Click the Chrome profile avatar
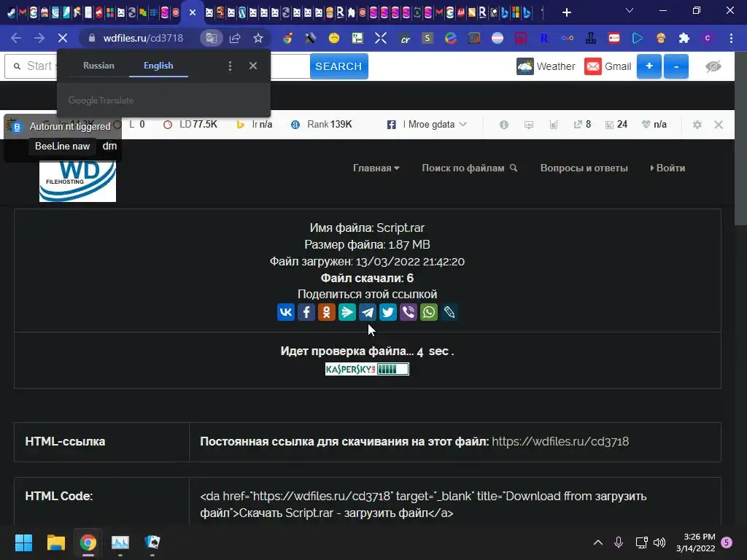Screen dimensions: 747x560 [708, 38]
